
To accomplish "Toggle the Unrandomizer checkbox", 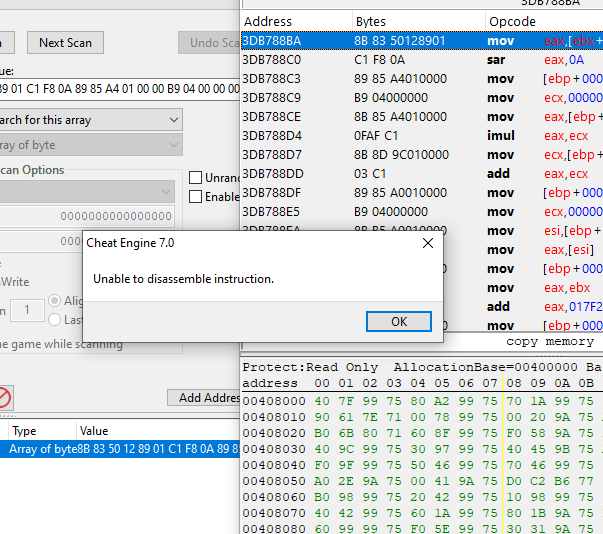I will [195, 178].
